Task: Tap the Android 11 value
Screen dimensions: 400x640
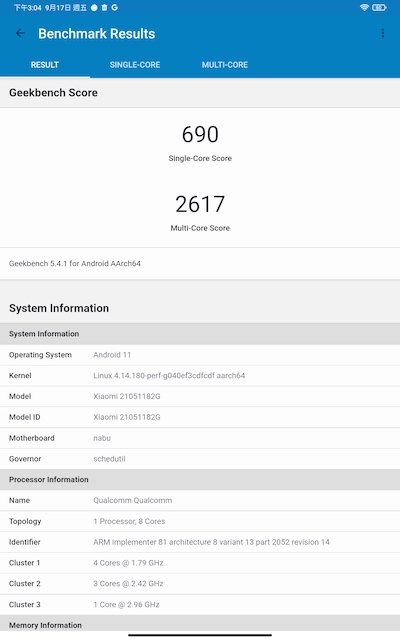Action: point(112,355)
